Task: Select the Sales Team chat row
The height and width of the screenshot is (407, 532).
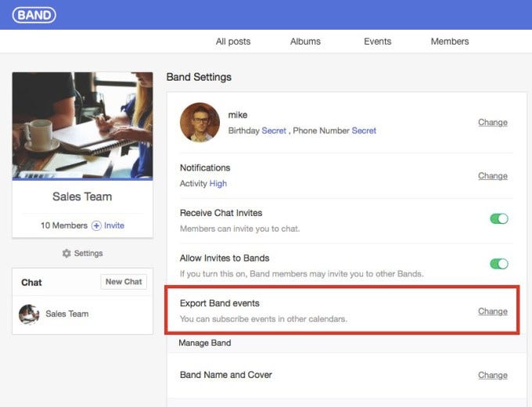Action: click(x=82, y=314)
